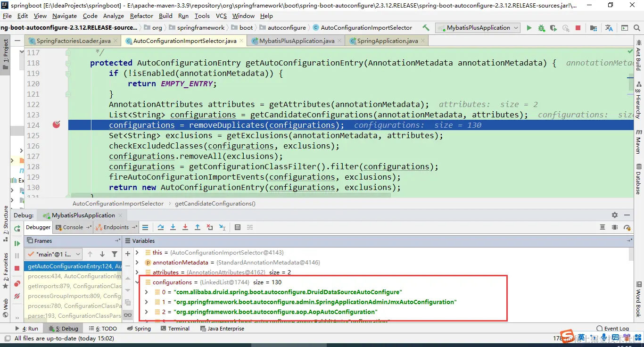Select the processGroupImports:809 stack frame
644x347 pixels.
click(x=74, y=296)
